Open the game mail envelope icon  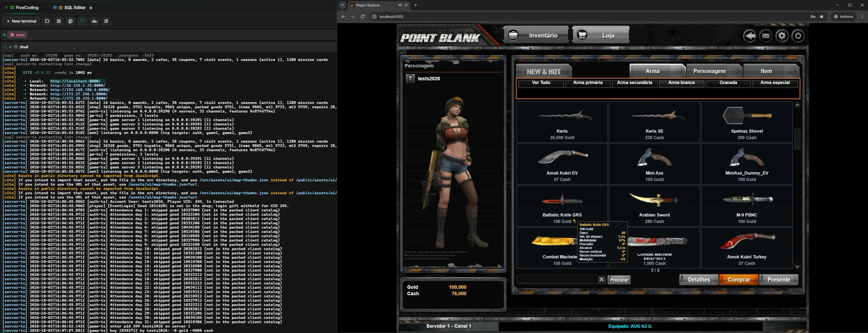click(766, 36)
